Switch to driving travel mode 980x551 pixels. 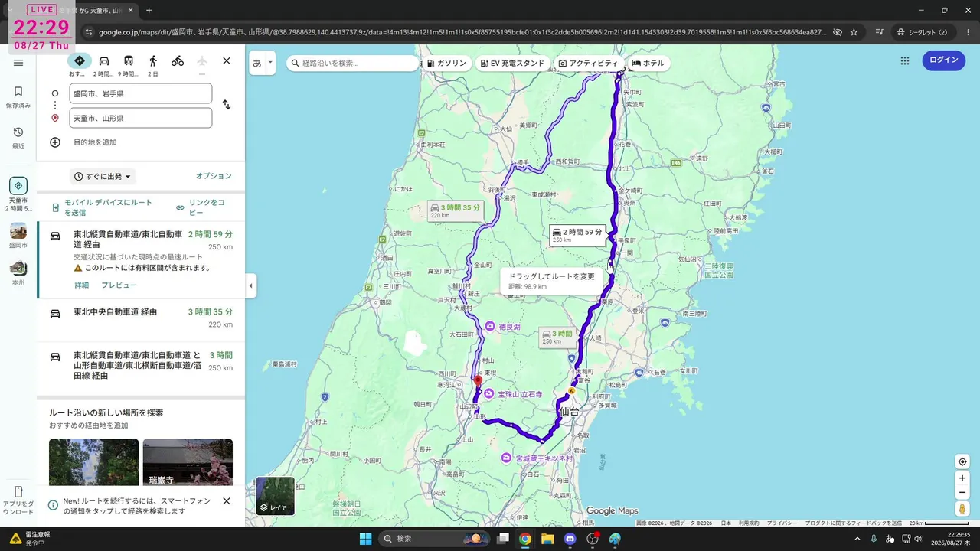tap(104, 60)
